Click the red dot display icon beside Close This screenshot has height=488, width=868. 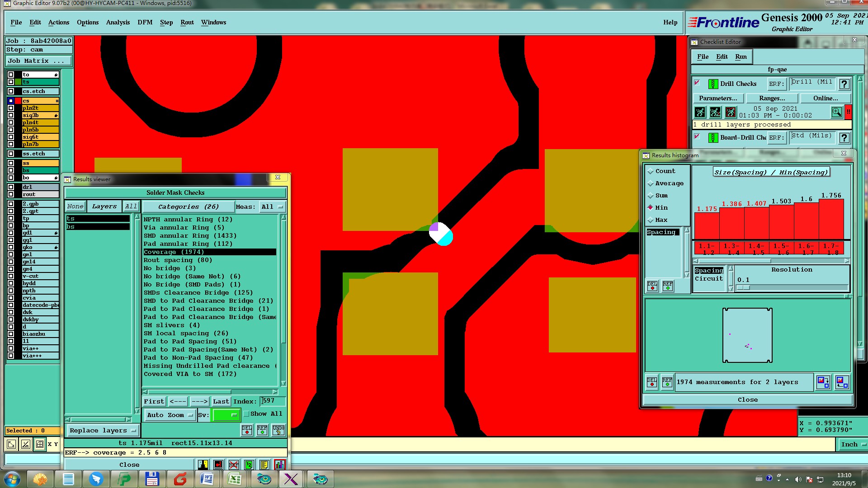point(218,465)
